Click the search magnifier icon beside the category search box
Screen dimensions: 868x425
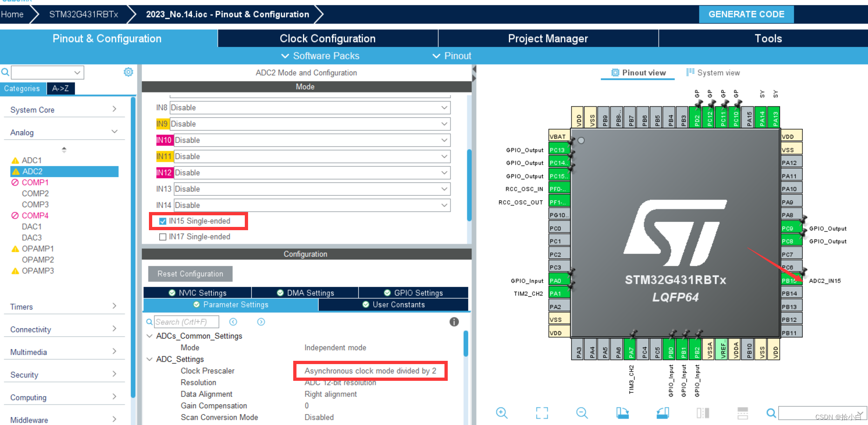[5, 72]
